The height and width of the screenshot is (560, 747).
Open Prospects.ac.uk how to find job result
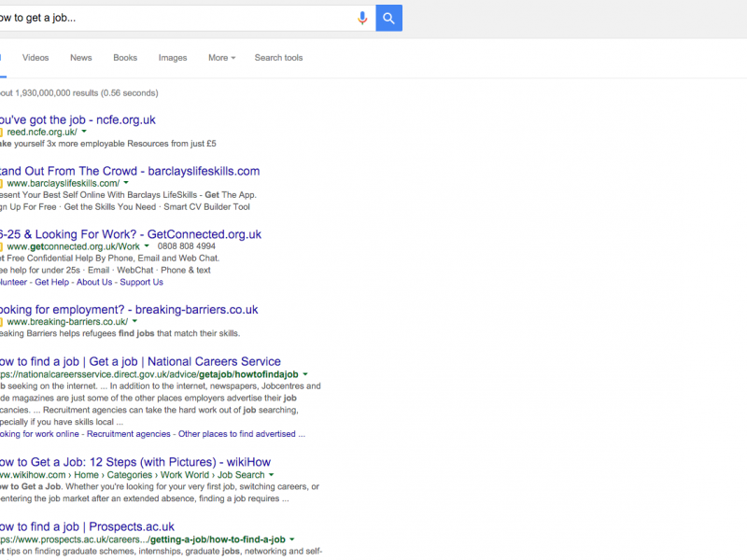pyautogui.click(x=87, y=526)
